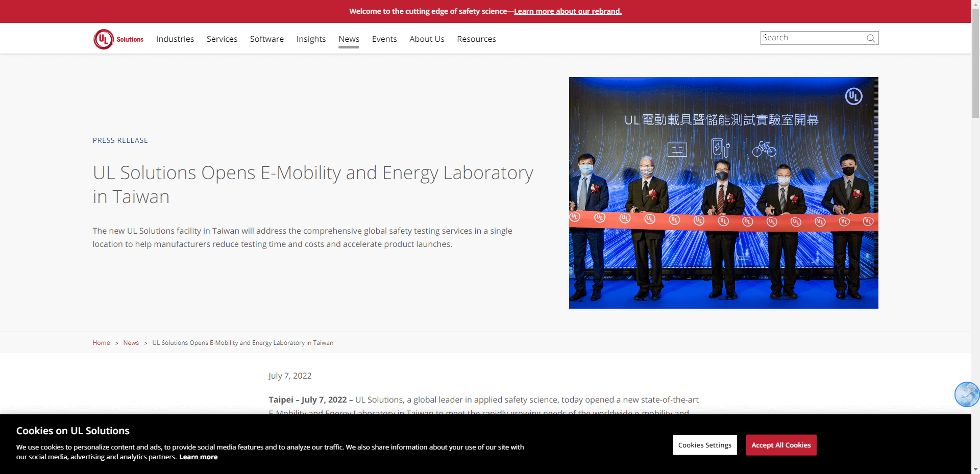Click into the Search input field
The width and height of the screenshot is (980, 474).
click(x=812, y=38)
